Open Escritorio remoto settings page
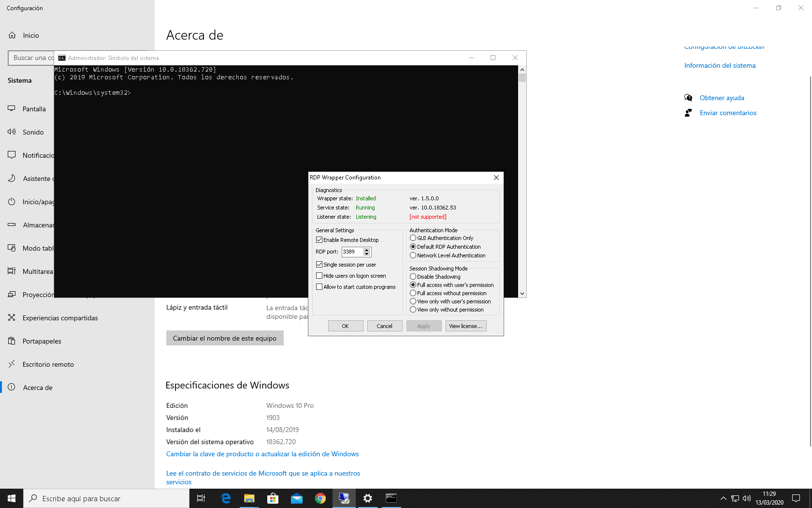The height and width of the screenshot is (508, 812). (x=77, y=364)
